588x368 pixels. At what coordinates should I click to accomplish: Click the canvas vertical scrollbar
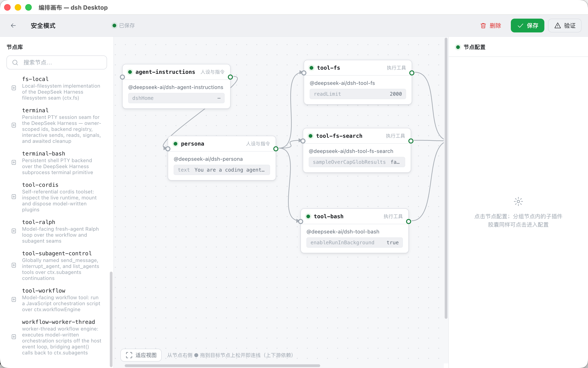click(446, 178)
